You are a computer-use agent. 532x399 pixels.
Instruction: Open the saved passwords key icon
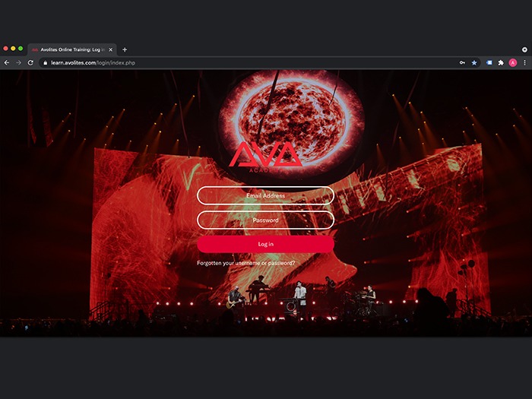(x=463, y=62)
